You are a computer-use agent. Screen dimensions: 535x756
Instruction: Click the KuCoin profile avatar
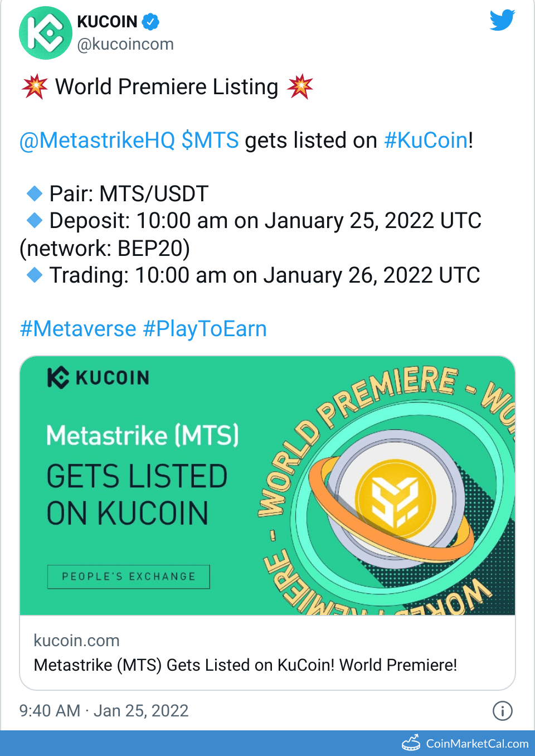click(45, 33)
